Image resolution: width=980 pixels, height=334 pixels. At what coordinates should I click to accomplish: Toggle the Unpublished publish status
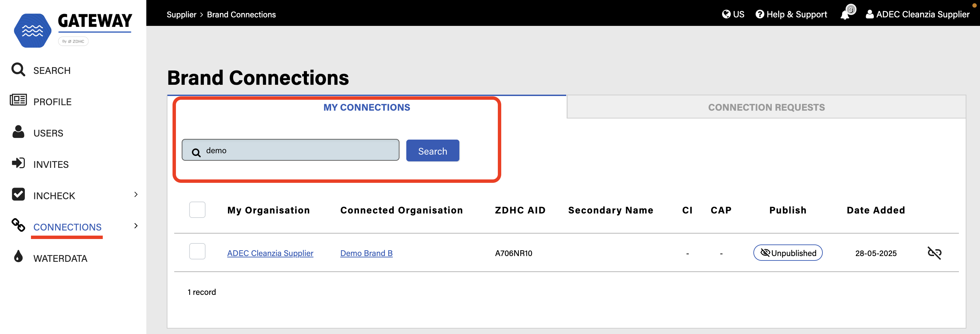787,253
